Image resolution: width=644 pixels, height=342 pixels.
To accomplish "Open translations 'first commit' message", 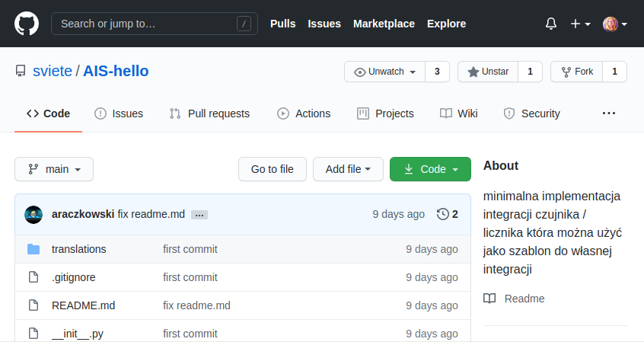I will tap(190, 249).
